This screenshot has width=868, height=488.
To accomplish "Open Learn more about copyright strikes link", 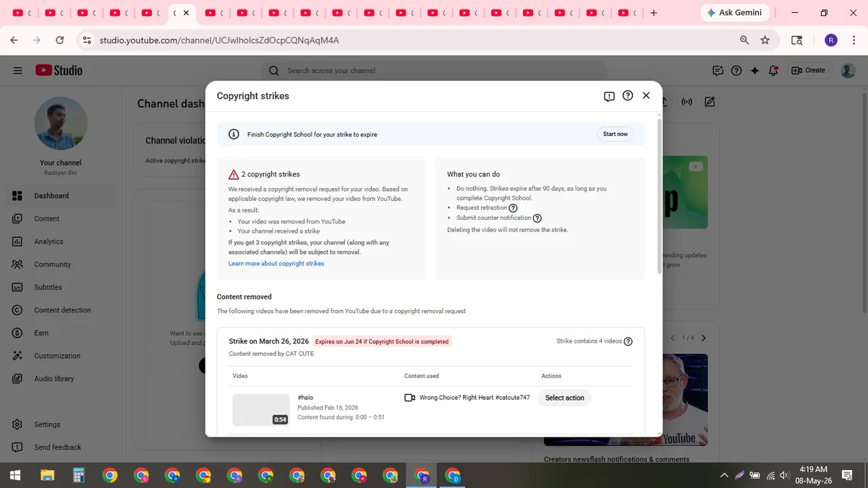I will (276, 263).
